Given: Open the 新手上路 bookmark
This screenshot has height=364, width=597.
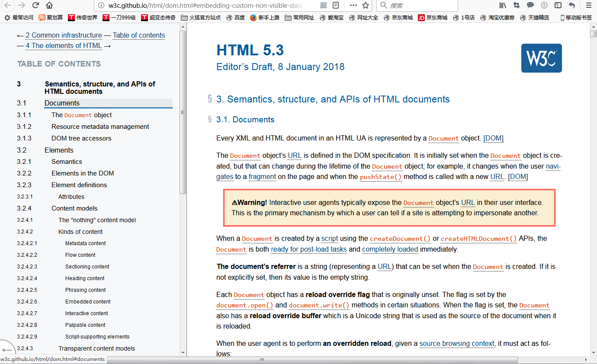Looking at the screenshot, I should point(265,18).
